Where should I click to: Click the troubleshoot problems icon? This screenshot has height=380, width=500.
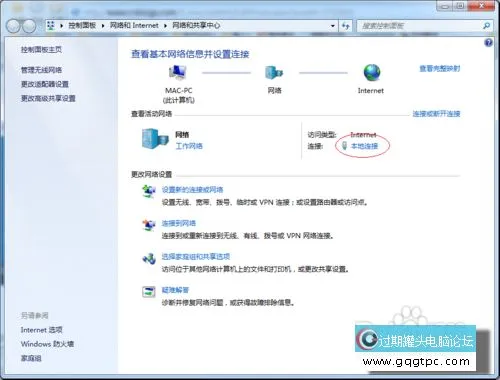(x=149, y=292)
